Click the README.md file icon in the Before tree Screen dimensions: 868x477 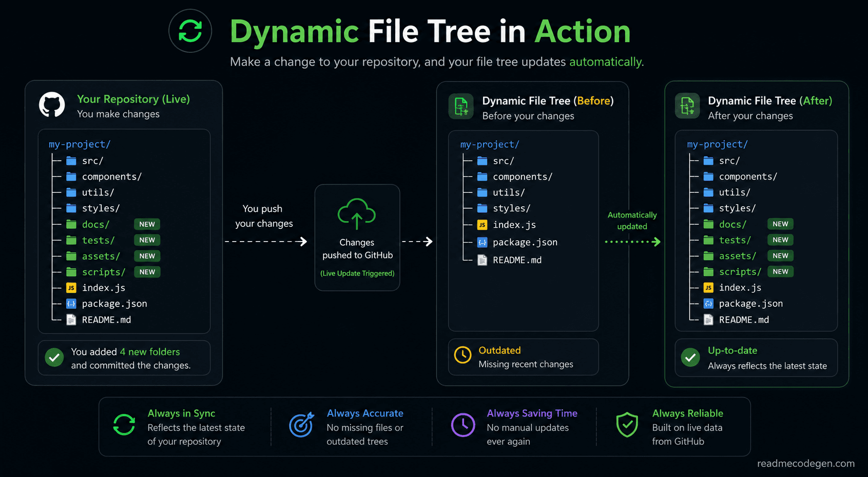point(483,260)
